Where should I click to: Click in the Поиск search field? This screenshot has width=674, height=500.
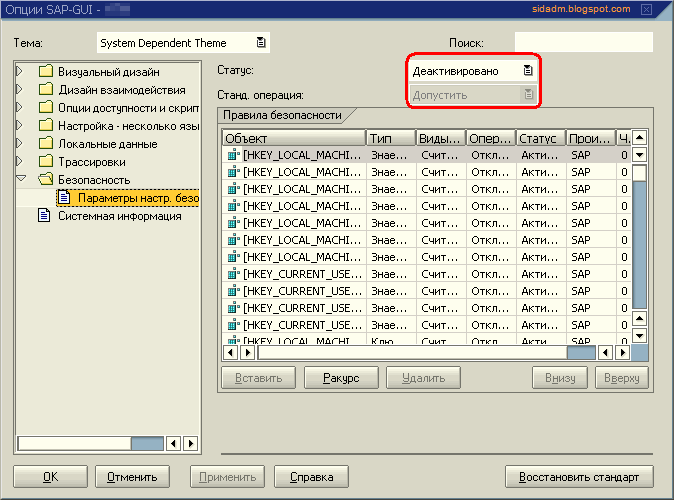584,42
